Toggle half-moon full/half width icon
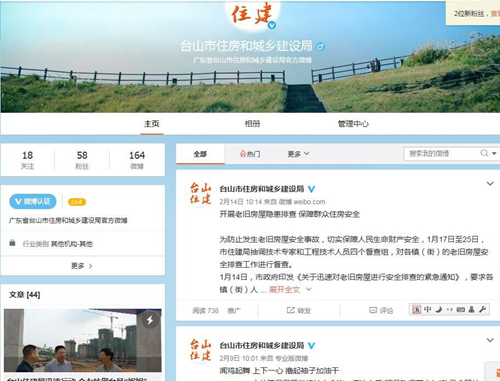 (x=439, y=310)
